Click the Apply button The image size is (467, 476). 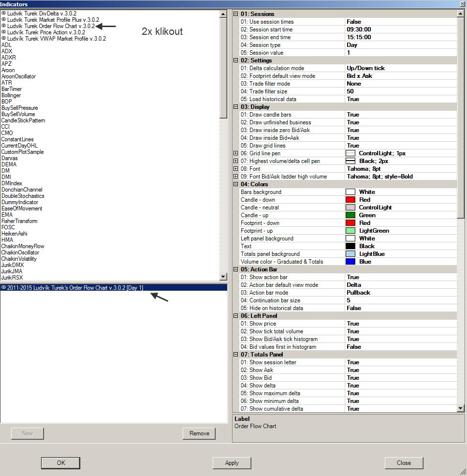(x=232, y=463)
